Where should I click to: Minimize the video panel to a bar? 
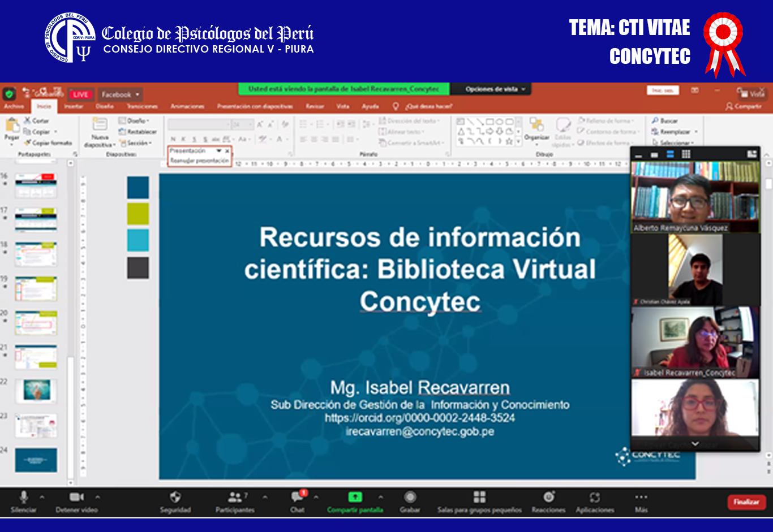(x=639, y=154)
